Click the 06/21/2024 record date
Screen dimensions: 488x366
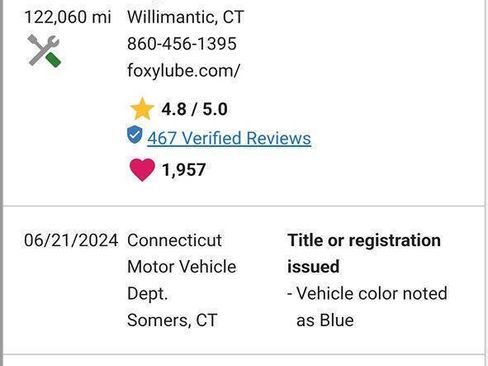(x=71, y=240)
